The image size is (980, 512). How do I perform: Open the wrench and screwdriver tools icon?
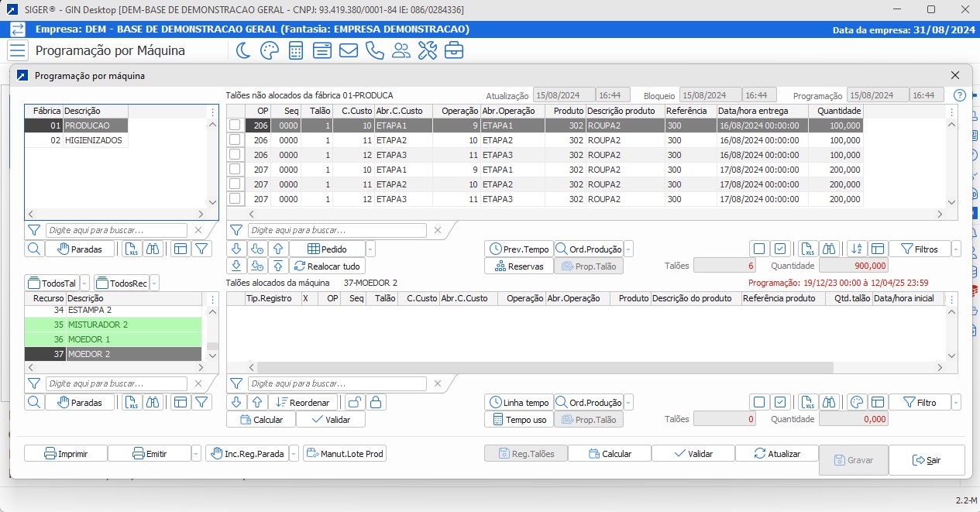pos(428,51)
